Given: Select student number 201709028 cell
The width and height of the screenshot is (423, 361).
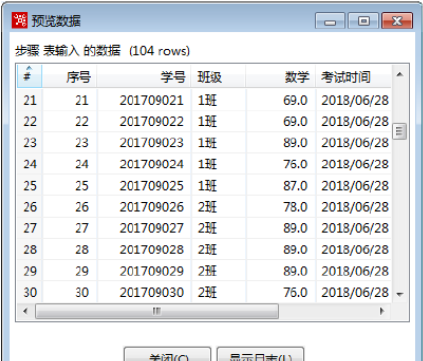Looking at the screenshot, I should point(144,250).
